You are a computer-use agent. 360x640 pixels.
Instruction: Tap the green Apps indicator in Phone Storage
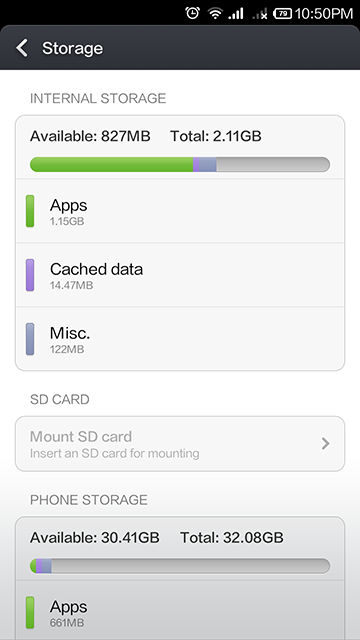click(x=30, y=612)
